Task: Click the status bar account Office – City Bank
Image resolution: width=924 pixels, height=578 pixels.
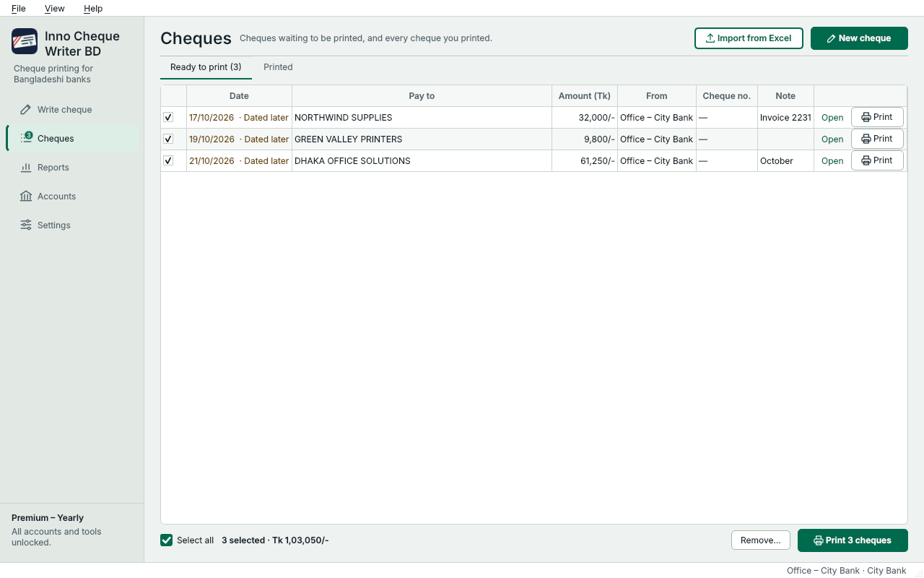Action: tap(846, 571)
